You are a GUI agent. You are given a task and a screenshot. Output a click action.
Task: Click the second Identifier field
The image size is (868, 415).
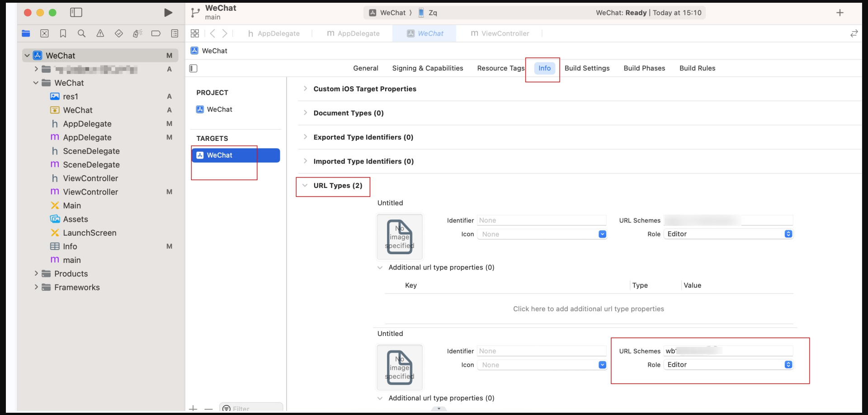[542, 351]
